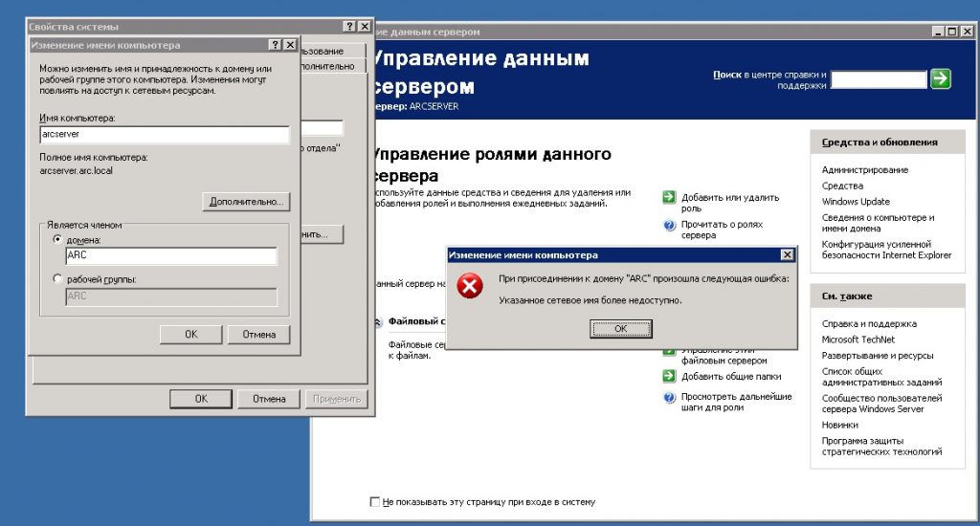
Task: Click the red error icon in the dialog
Action: [x=469, y=286]
